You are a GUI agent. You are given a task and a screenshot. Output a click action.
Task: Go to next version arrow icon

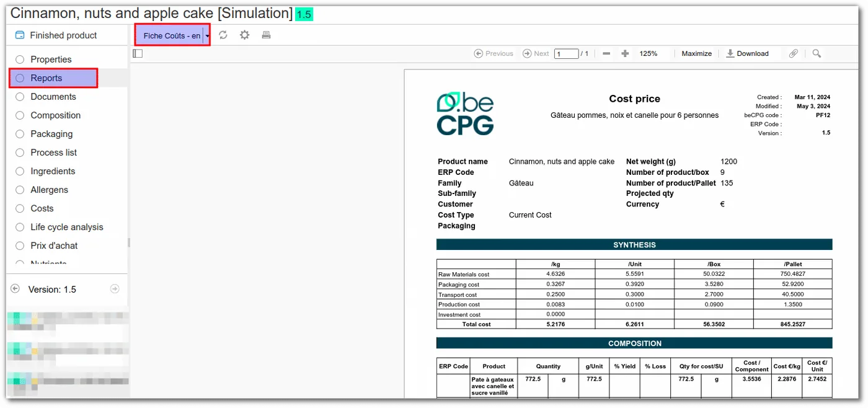pos(115,289)
